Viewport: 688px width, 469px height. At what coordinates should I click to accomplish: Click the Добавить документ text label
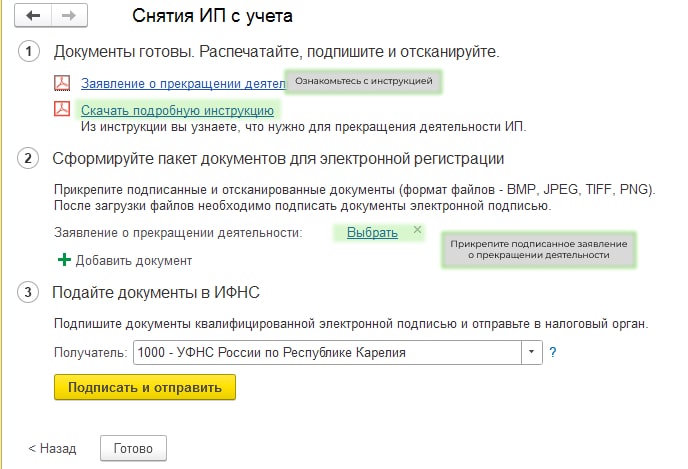[134, 261]
